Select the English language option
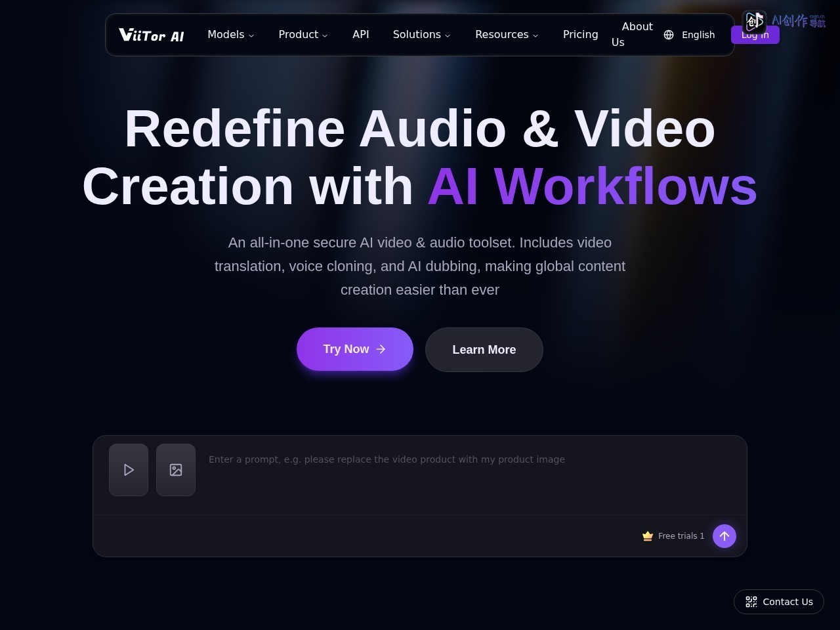 click(x=698, y=35)
